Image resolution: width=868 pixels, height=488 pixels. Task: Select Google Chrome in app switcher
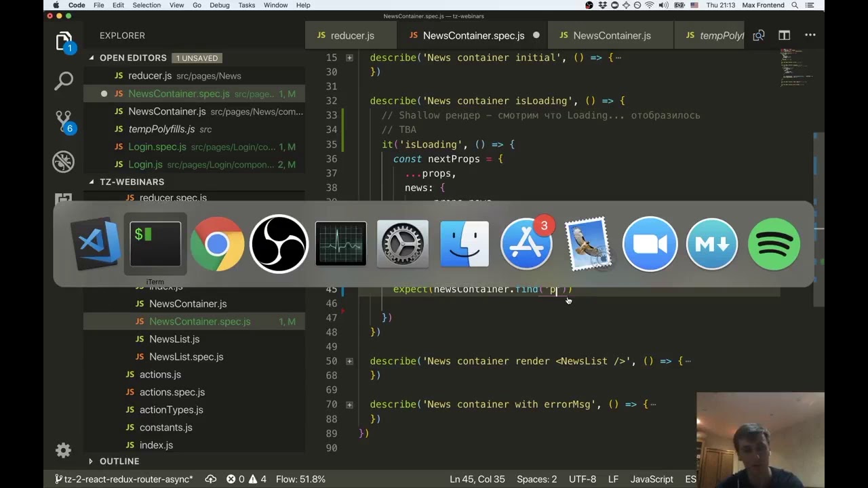point(217,244)
